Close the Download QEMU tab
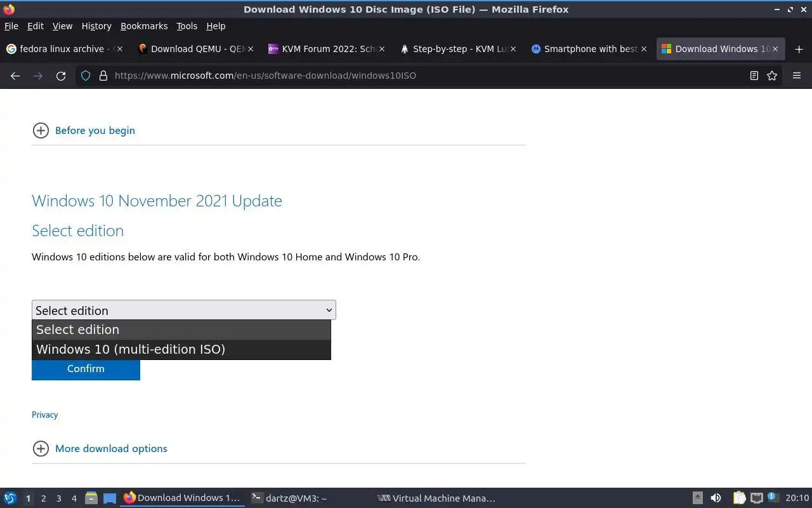Screen dimensions: 812x508 251,49
